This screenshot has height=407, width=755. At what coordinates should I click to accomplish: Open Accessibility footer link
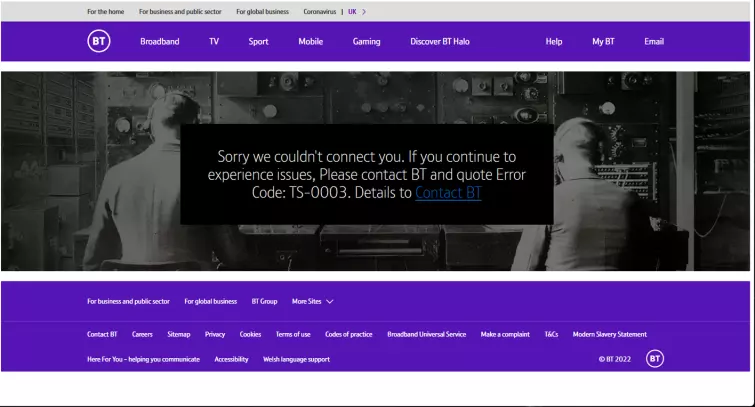pyautogui.click(x=231, y=359)
